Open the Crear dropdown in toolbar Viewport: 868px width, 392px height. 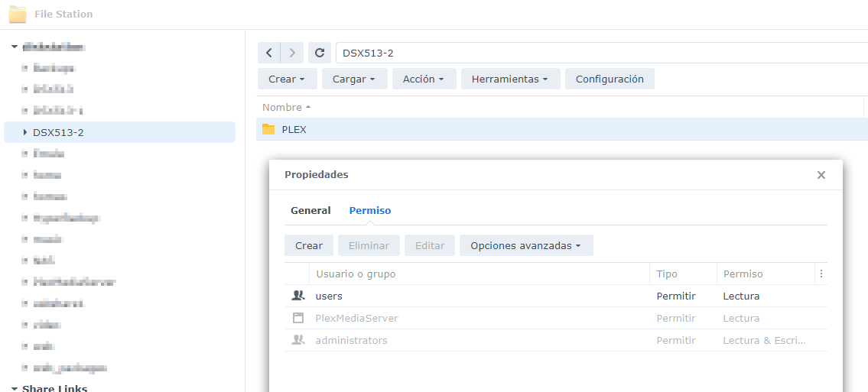coord(288,79)
